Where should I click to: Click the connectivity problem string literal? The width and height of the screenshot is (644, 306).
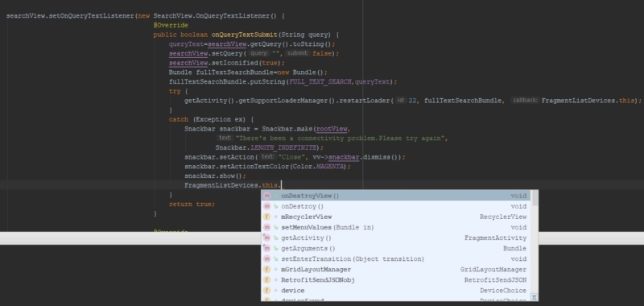[x=341, y=139]
